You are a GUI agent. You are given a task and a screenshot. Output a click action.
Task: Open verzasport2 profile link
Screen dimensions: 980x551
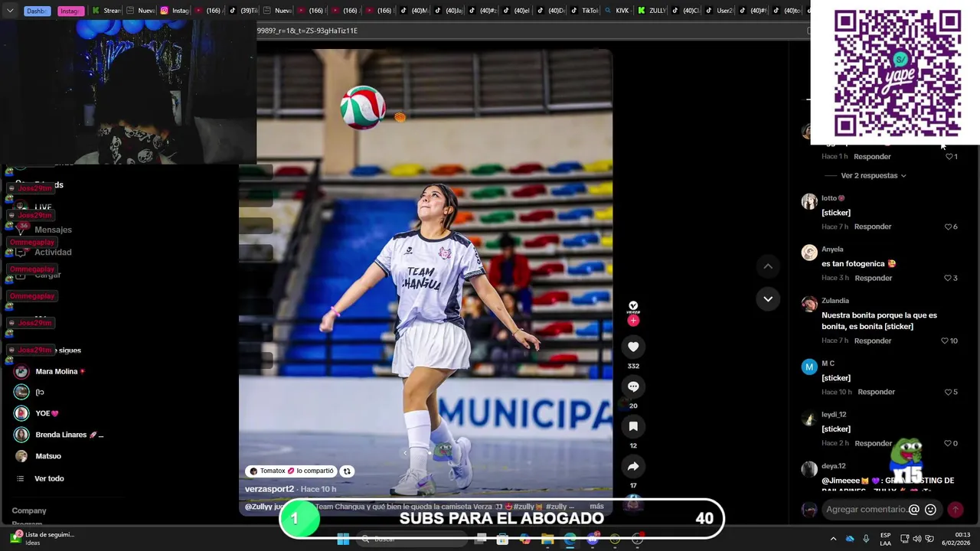pos(269,489)
